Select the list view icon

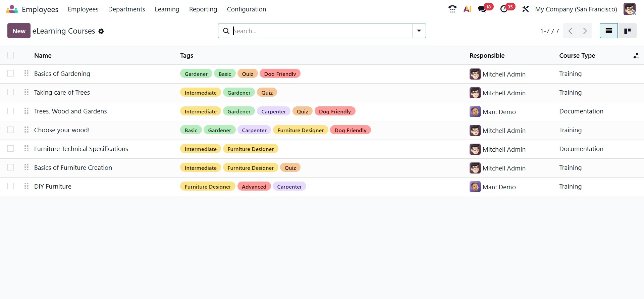click(608, 31)
